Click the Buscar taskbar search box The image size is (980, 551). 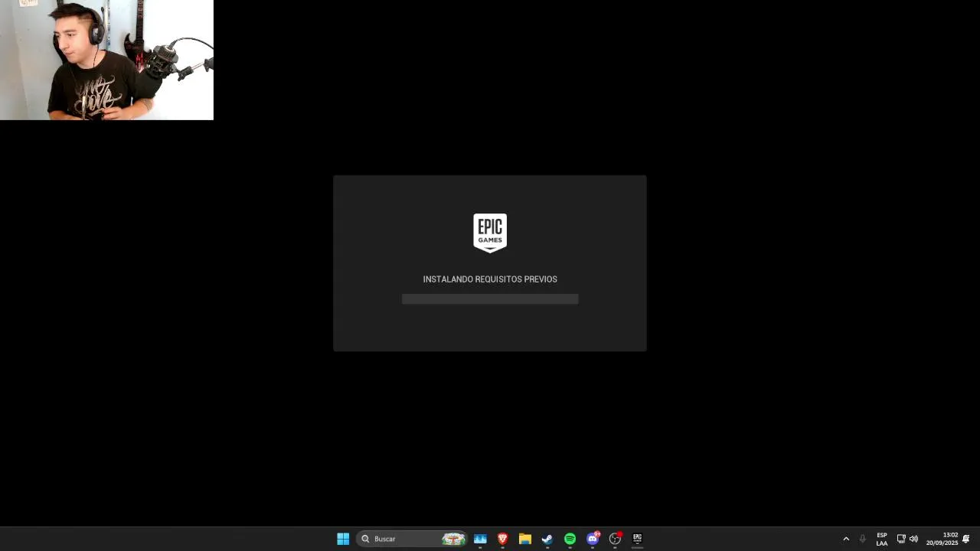412,539
